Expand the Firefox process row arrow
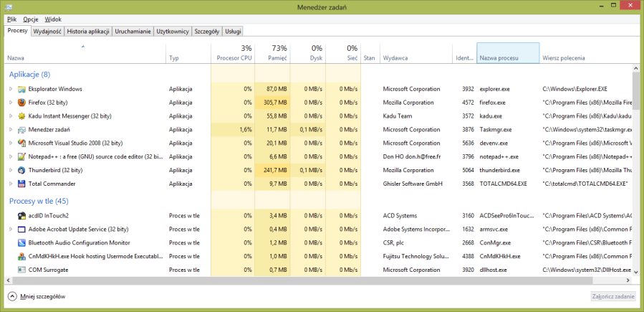 click(11, 103)
